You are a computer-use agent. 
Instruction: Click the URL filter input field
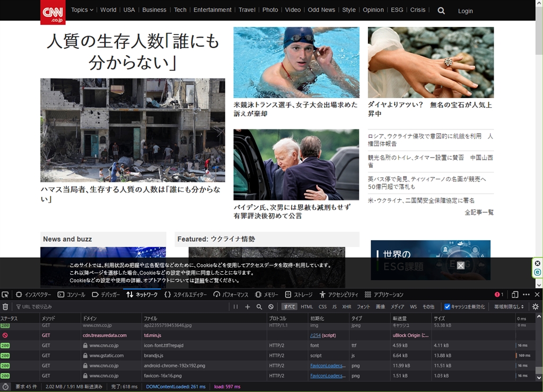tap(121, 307)
